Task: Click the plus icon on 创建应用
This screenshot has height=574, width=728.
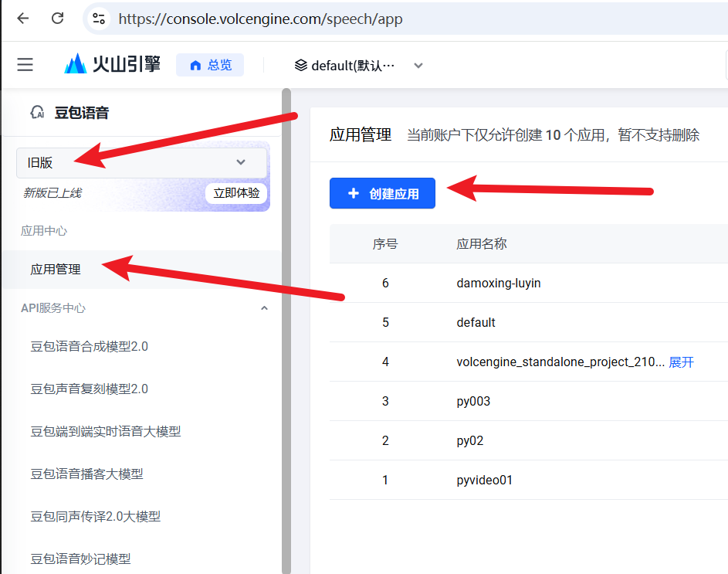Action: coord(354,194)
